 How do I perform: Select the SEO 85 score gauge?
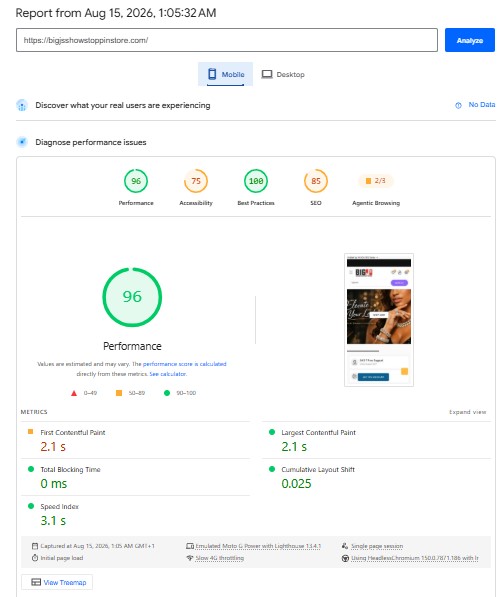click(316, 181)
